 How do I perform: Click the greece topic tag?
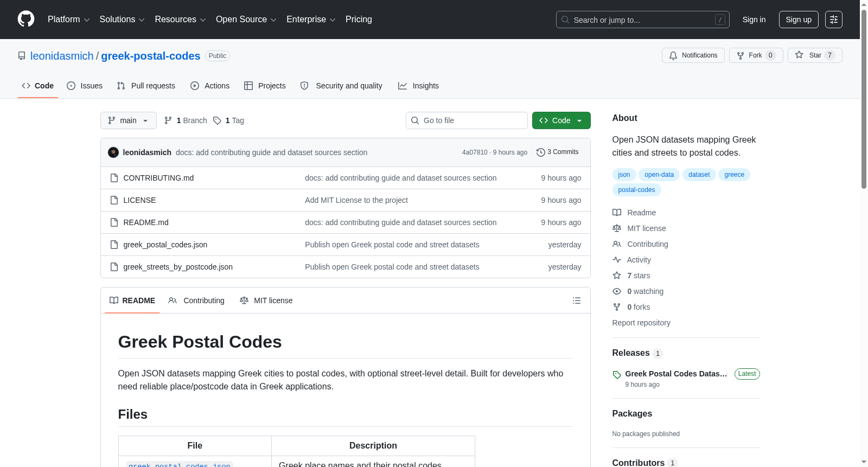coord(734,175)
